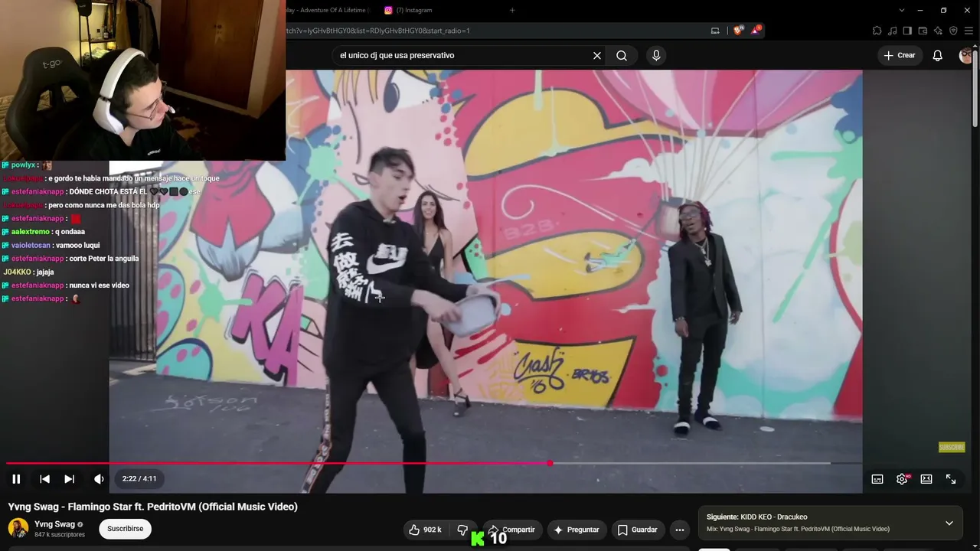Click the Compartir share button
The height and width of the screenshot is (551, 980).
512,530
